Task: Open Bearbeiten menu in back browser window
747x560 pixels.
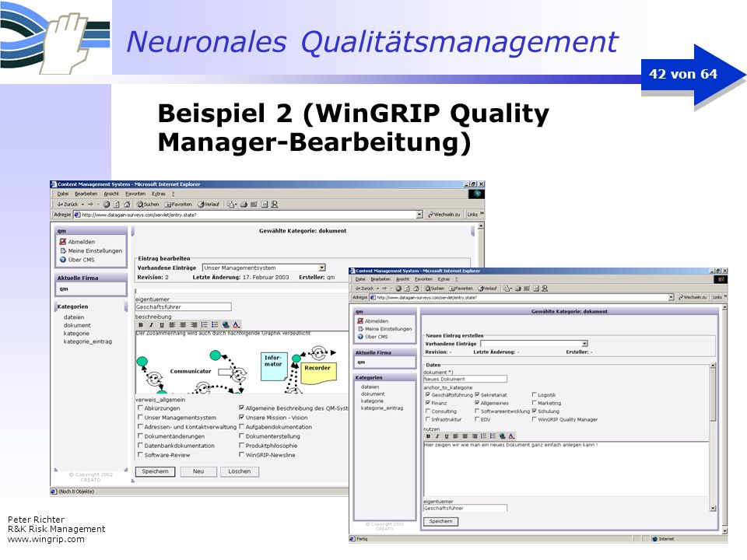Action: click(x=86, y=194)
